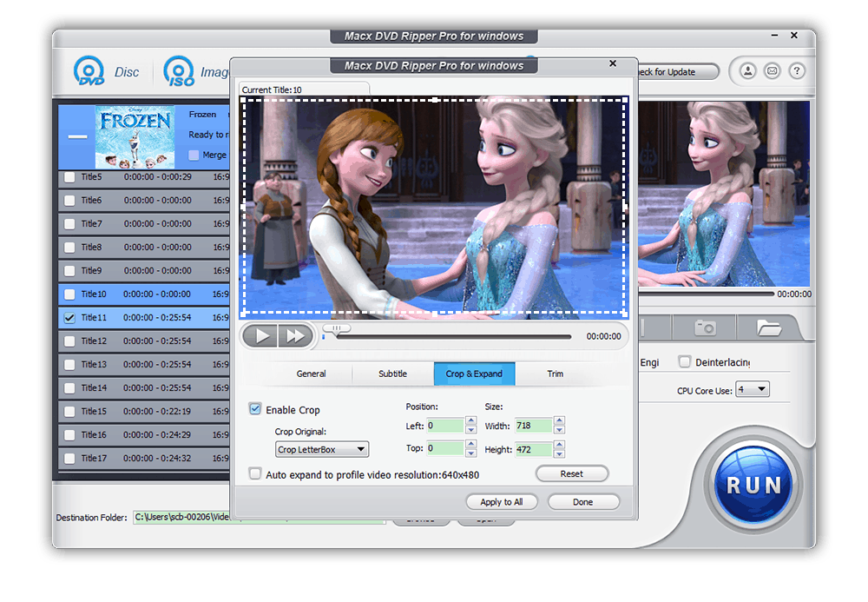Select the Title8 row
Viewport: 868px width, 602px height.
(144, 247)
